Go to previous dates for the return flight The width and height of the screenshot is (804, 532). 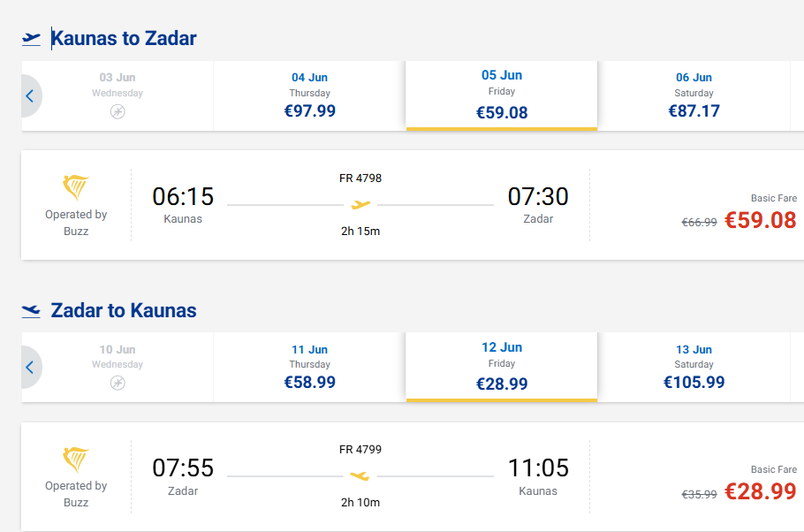[x=30, y=368]
